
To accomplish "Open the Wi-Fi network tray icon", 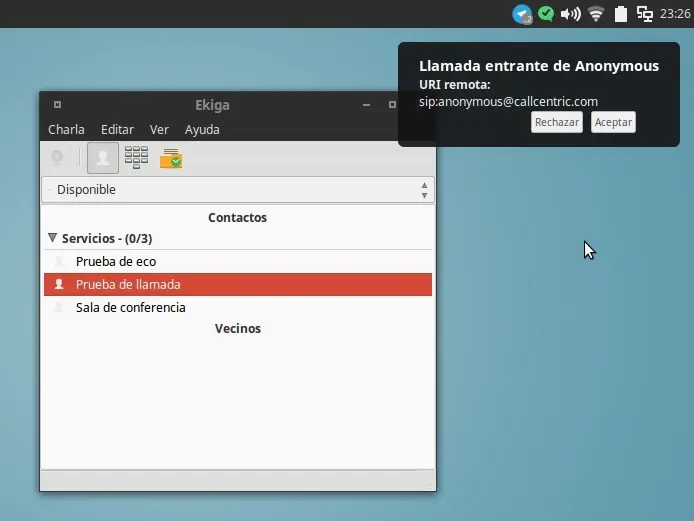I will pos(596,14).
